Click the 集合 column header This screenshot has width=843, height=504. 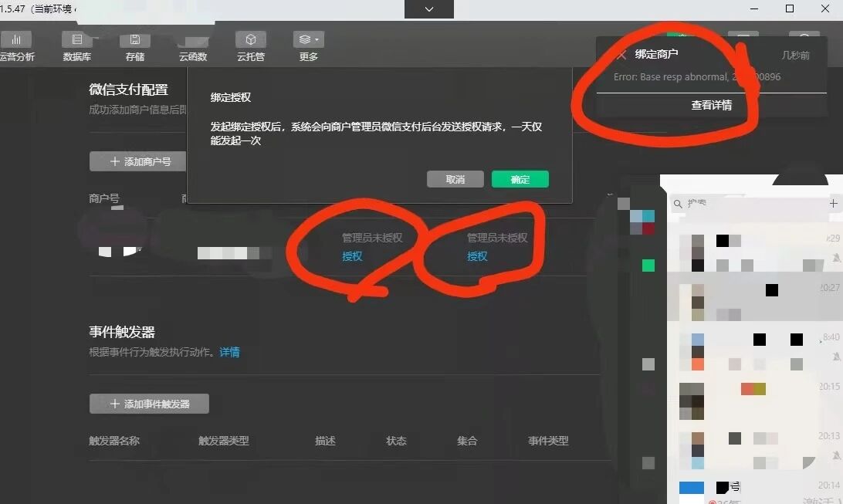tap(467, 441)
